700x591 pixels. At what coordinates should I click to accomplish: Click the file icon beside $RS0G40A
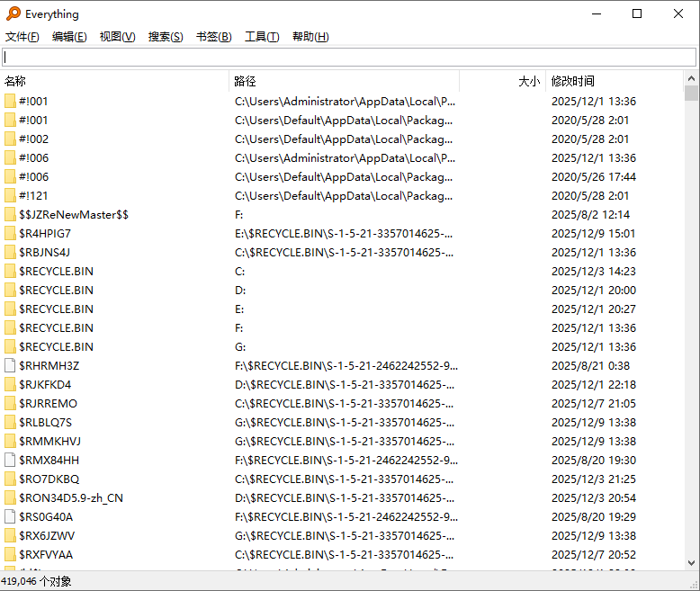click(x=10, y=517)
